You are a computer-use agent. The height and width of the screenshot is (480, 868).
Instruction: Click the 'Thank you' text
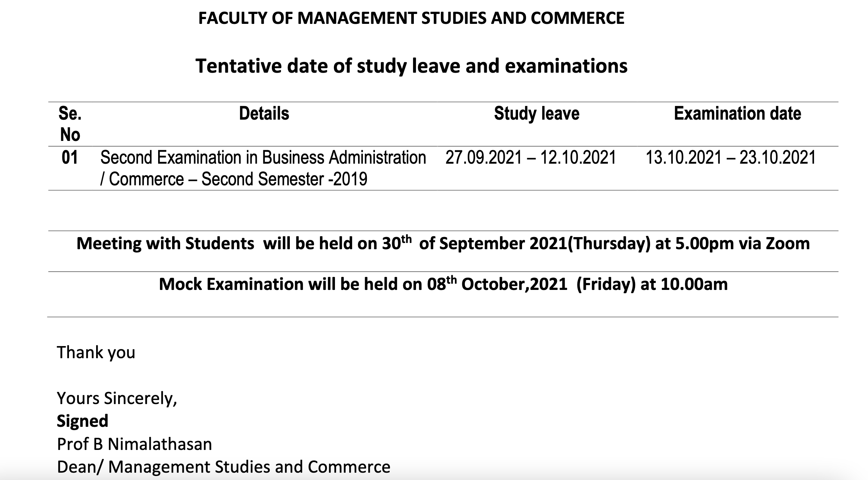(x=96, y=352)
